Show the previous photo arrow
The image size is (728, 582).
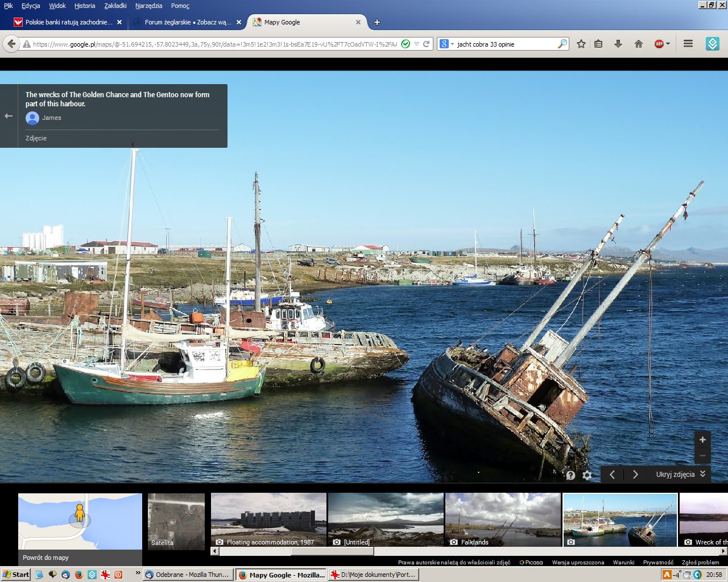click(x=612, y=475)
